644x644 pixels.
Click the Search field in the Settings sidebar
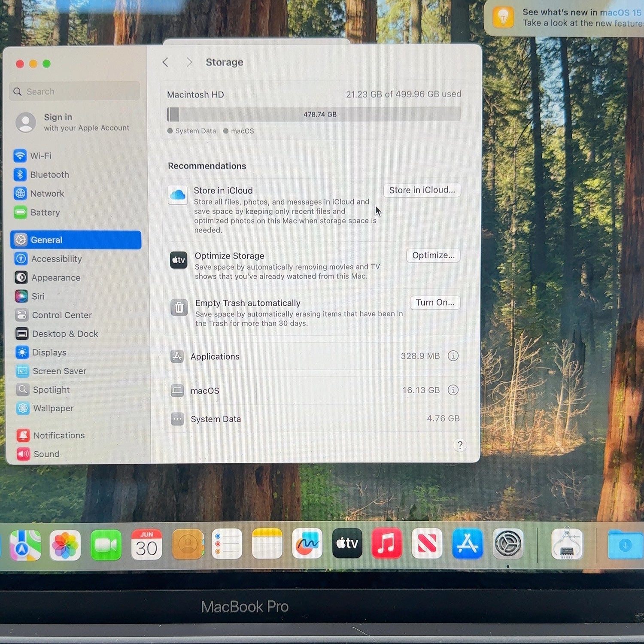[74, 91]
